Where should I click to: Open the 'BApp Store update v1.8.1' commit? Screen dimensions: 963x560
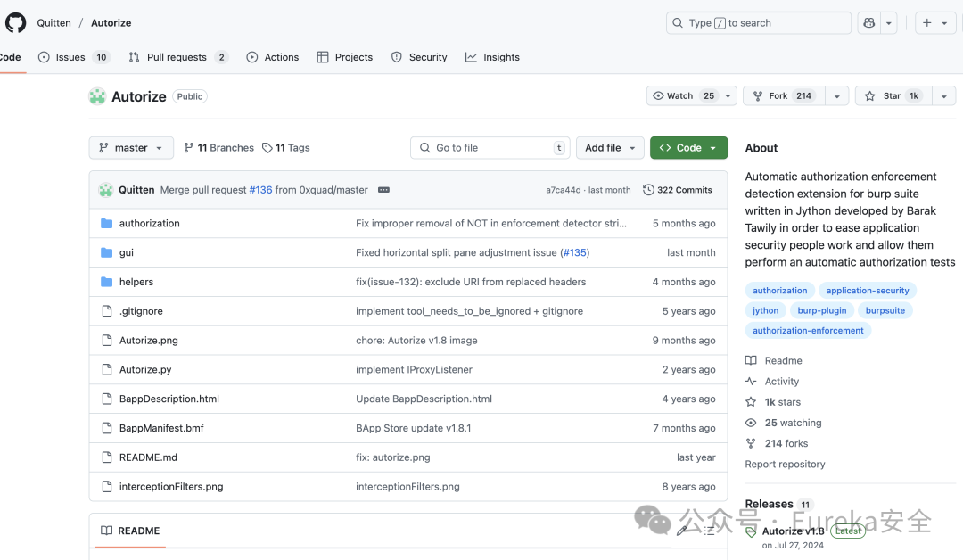click(x=414, y=428)
